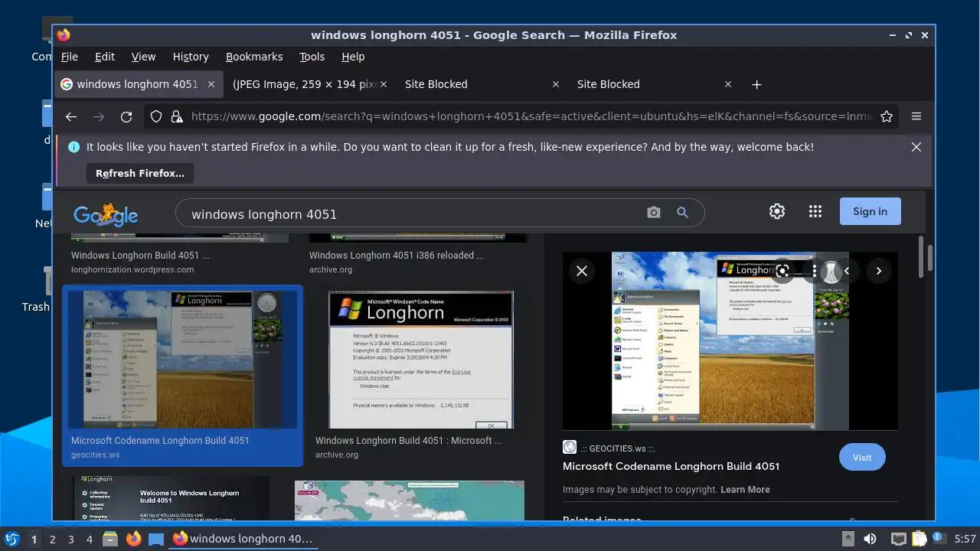
Task: Close the first Site Blocked tab
Action: coord(556,84)
